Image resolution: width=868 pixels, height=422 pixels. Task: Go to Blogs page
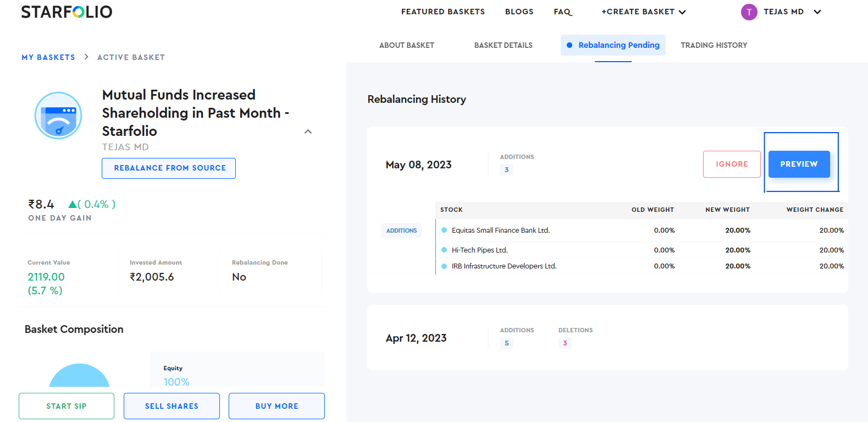coord(519,12)
